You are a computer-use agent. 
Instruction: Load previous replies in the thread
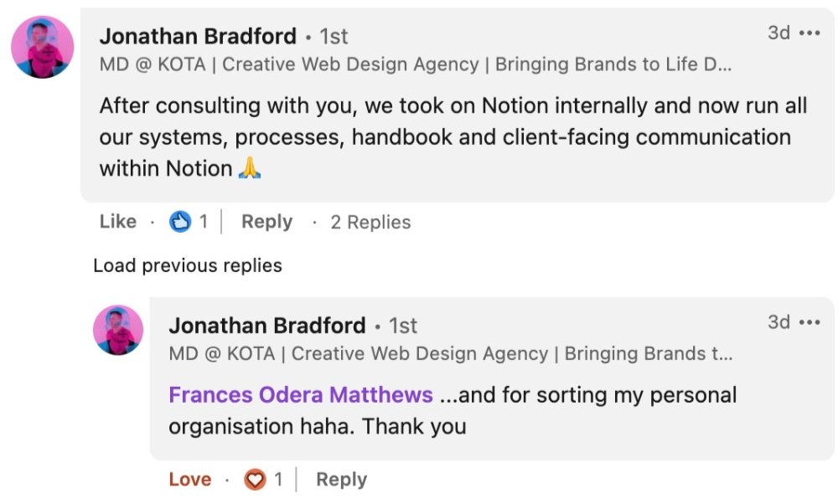point(188,265)
